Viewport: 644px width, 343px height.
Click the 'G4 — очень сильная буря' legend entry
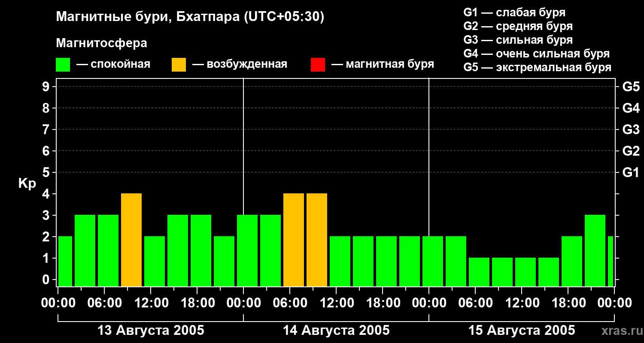coord(537,54)
